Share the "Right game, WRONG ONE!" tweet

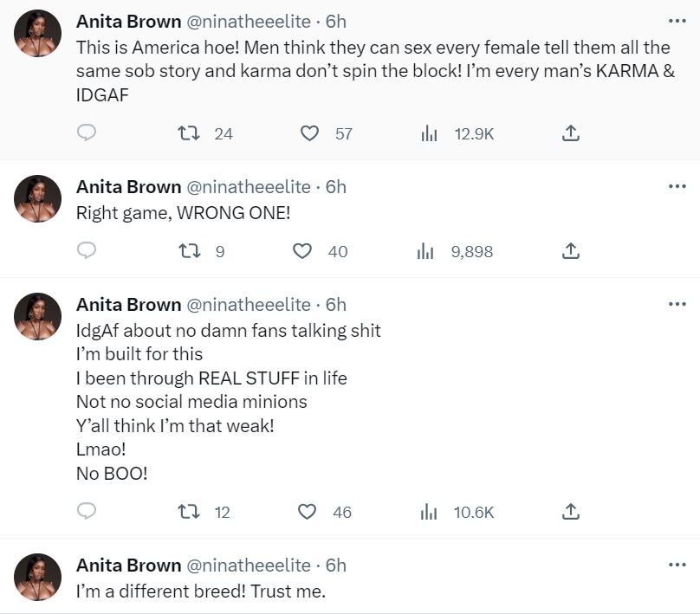(x=570, y=251)
